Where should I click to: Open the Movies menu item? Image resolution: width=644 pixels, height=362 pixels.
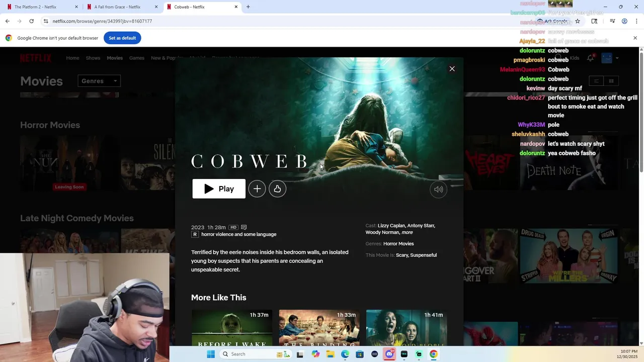[115, 58]
